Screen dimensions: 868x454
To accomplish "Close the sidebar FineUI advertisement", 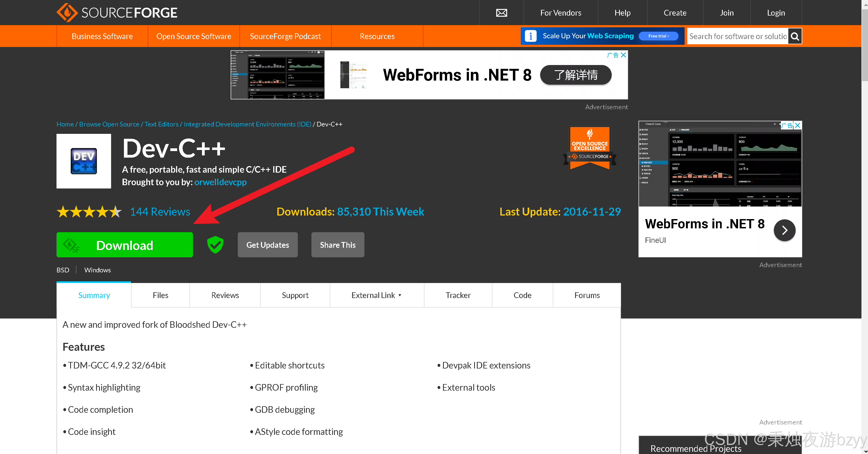I will 797,125.
